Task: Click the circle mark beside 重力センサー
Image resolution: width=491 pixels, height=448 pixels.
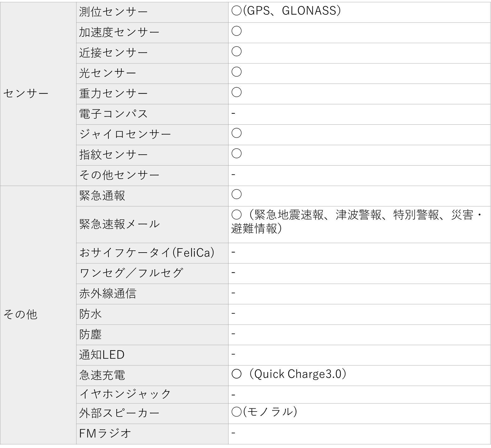Action: tap(236, 92)
